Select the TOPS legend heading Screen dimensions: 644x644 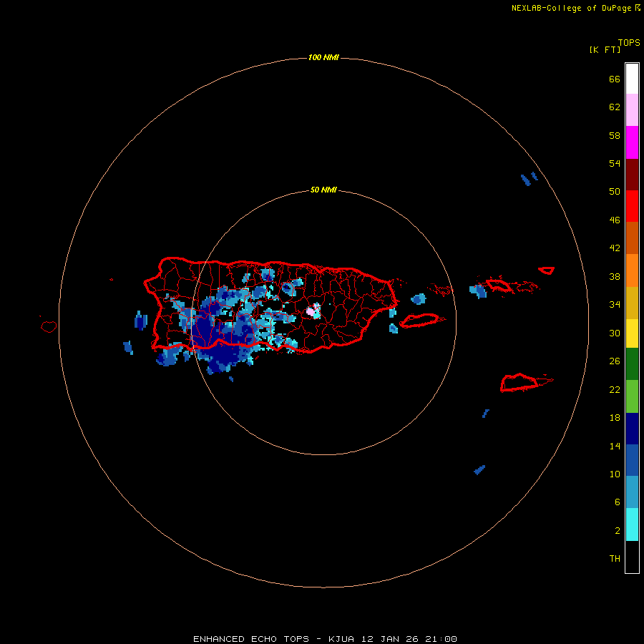629,42
